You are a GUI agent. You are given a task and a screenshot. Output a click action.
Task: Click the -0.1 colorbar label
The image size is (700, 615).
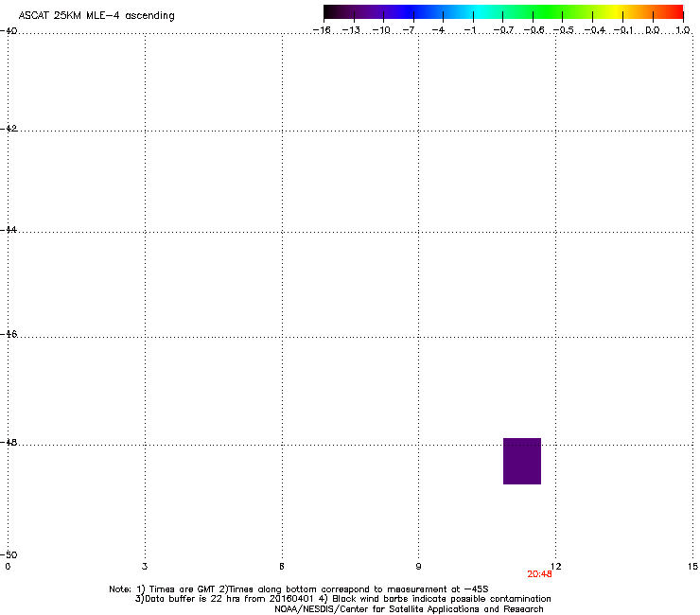pyautogui.click(x=623, y=30)
